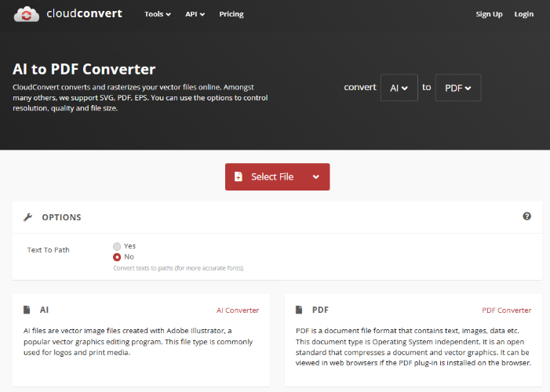This screenshot has height=392, width=550.
Task: Click the 'Convert texts to paths' hint text
Action: coord(179,268)
